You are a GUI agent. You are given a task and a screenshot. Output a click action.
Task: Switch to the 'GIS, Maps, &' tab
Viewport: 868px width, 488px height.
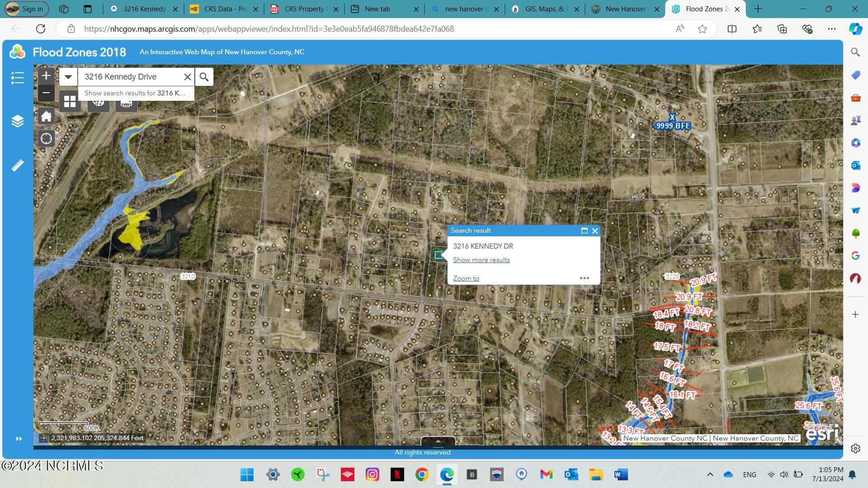(545, 9)
